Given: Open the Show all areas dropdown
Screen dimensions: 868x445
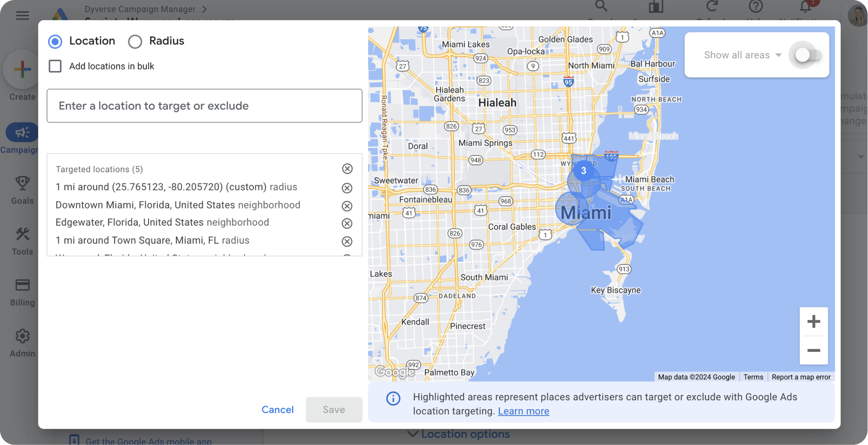Looking at the screenshot, I should [742, 55].
